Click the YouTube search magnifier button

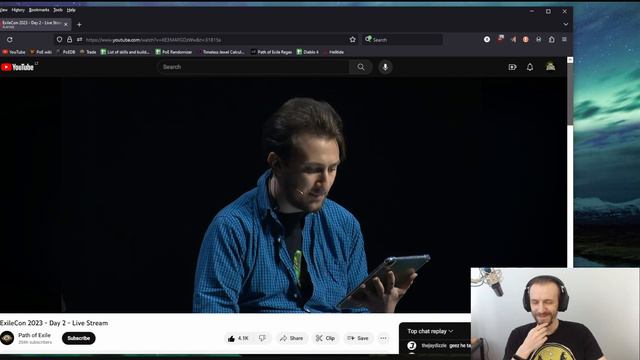coord(361,67)
